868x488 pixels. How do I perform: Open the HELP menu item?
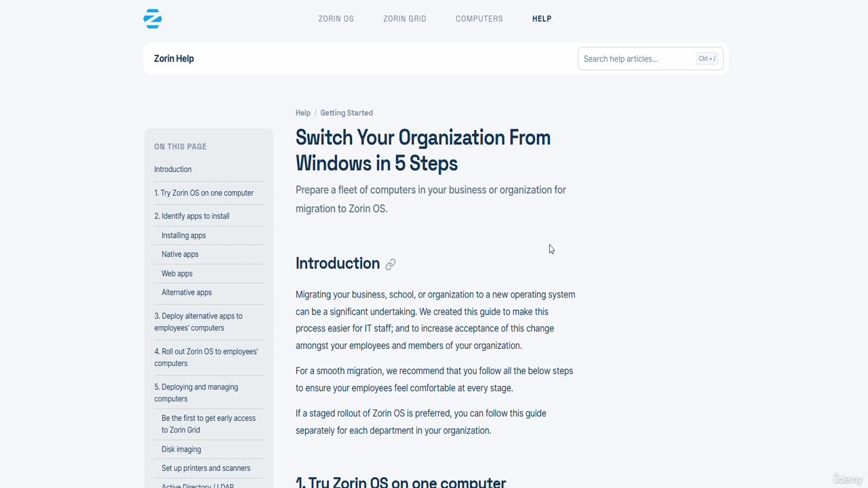click(x=542, y=19)
